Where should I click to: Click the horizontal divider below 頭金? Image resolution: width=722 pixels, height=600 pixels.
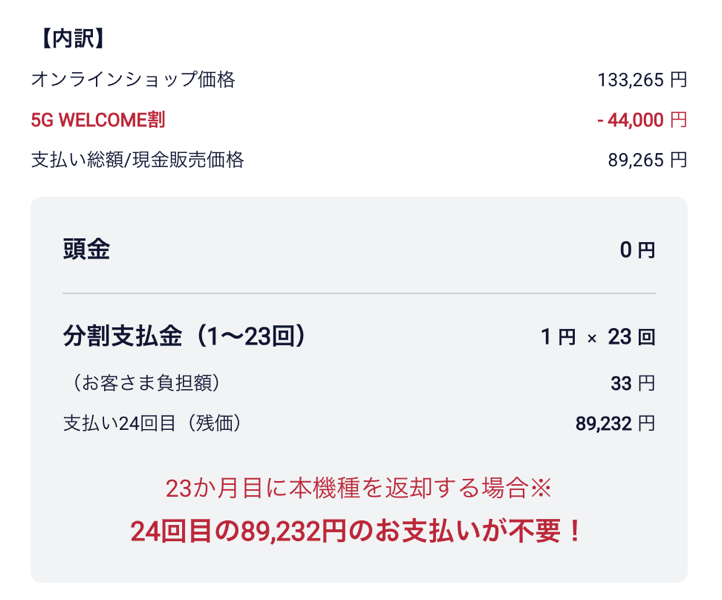coord(359,294)
